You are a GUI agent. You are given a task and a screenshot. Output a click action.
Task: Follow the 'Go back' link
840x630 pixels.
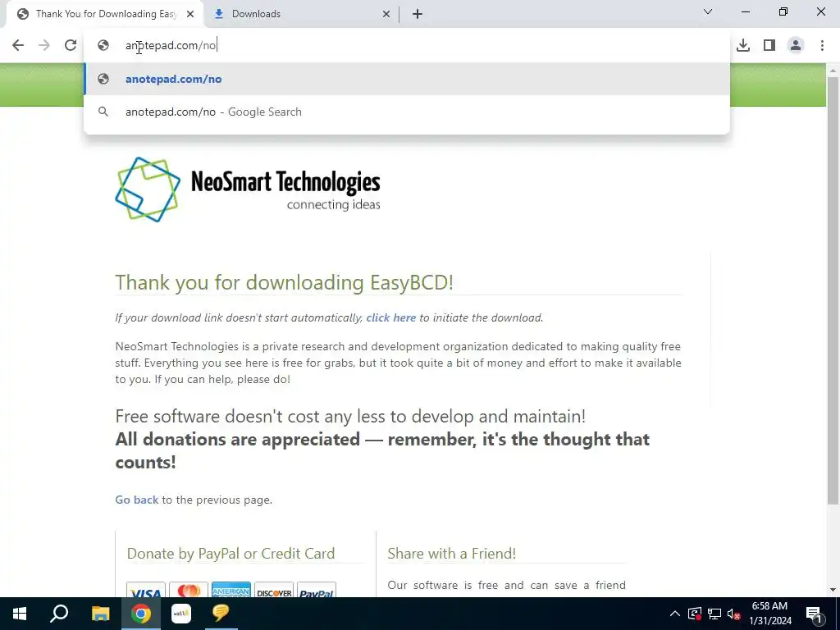137,500
